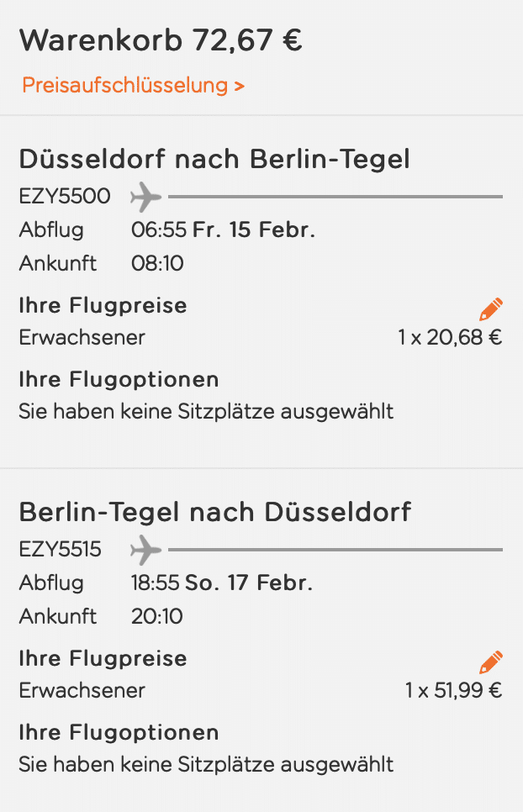Click the 1 x 20,68 € adult fare
The width and height of the screenshot is (523, 812).
(450, 338)
